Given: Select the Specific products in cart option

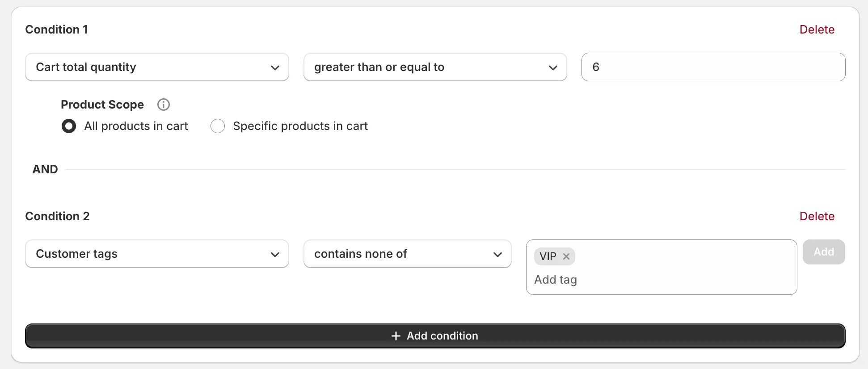Looking at the screenshot, I should point(218,126).
